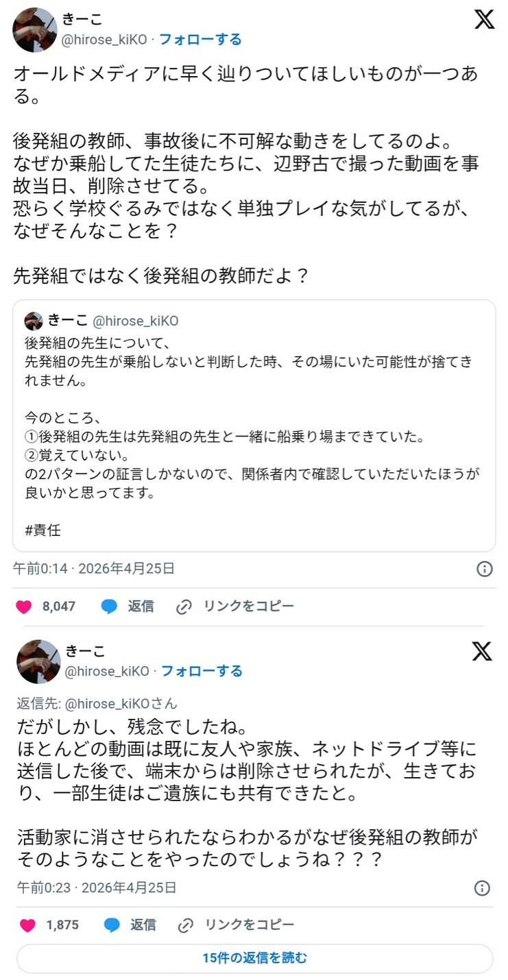Open info icon beside 午前0:23 timestamp
Image resolution: width=508 pixels, height=980 pixels.
483,888
